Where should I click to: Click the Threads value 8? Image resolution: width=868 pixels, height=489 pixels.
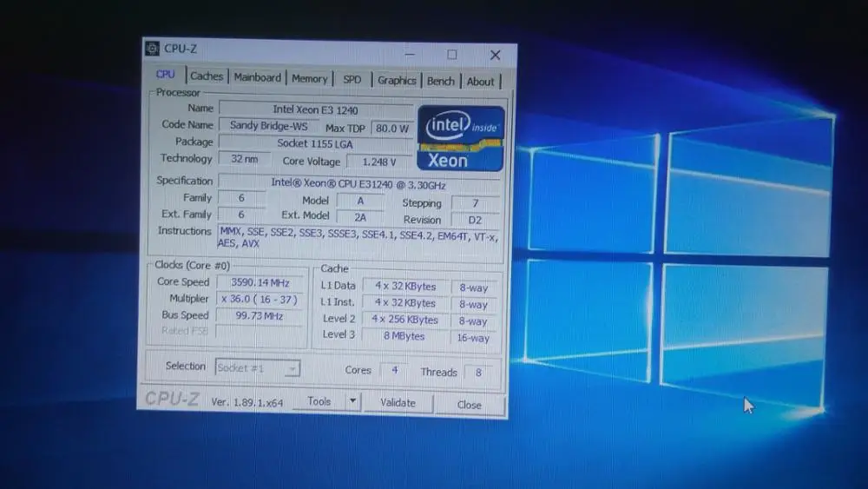coord(479,372)
